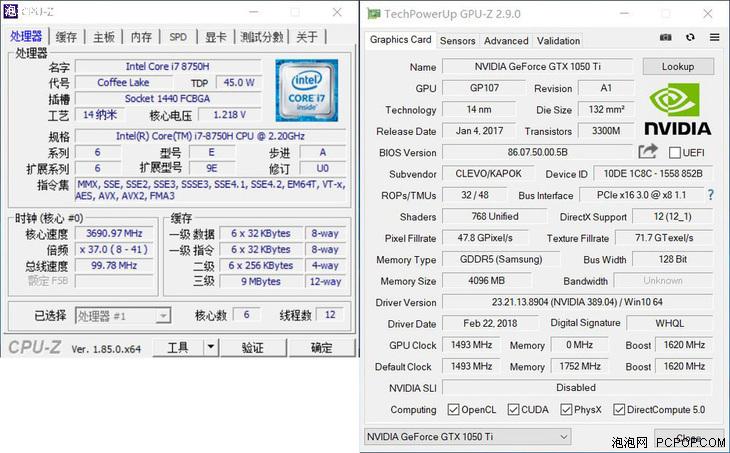Click the GPU-Z refresh icon
Screen dimensions: 730x453
(x=690, y=38)
